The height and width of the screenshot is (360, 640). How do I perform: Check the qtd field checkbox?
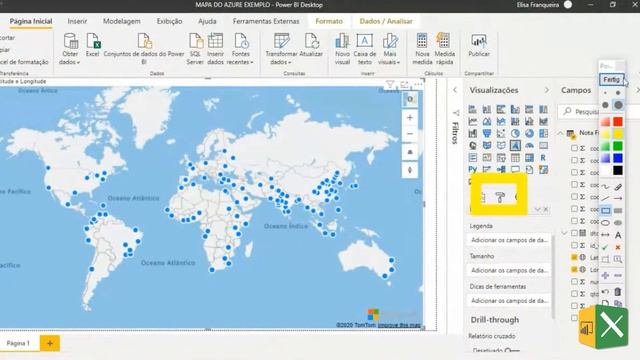click(x=574, y=293)
